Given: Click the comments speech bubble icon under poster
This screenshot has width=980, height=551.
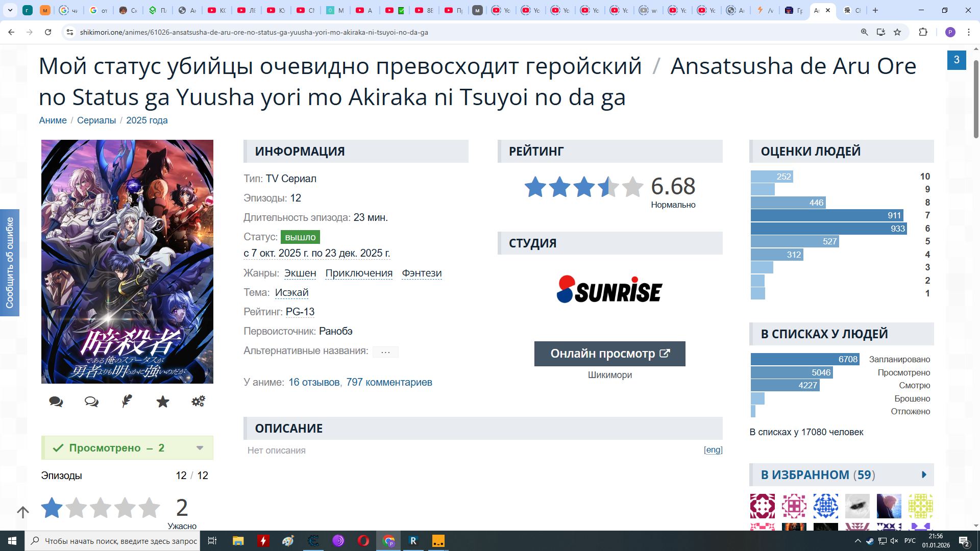Looking at the screenshot, I should pyautogui.click(x=56, y=402).
